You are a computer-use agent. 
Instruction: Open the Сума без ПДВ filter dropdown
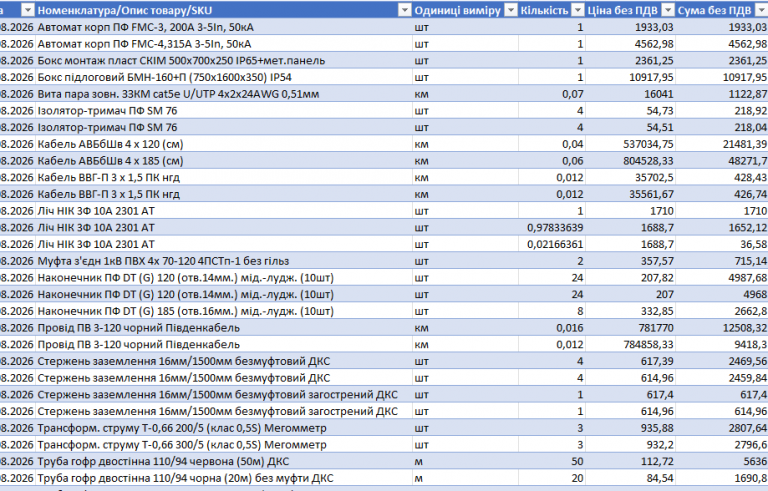coord(761,10)
